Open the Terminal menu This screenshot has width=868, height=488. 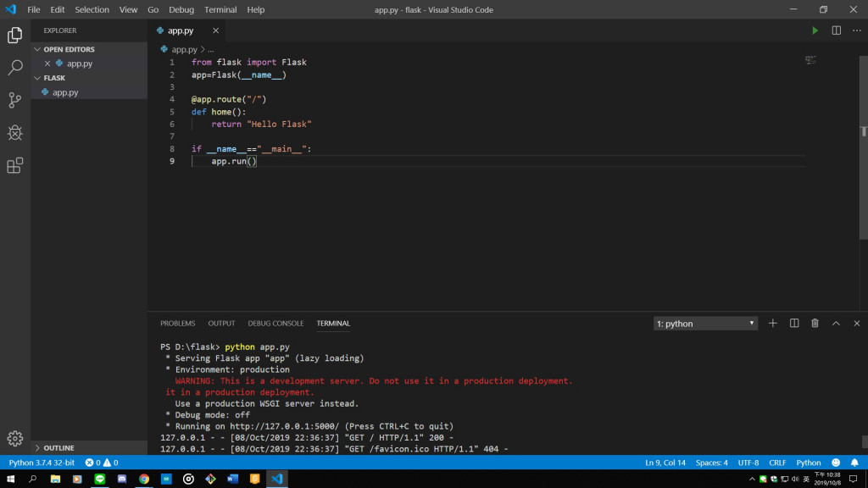(220, 9)
